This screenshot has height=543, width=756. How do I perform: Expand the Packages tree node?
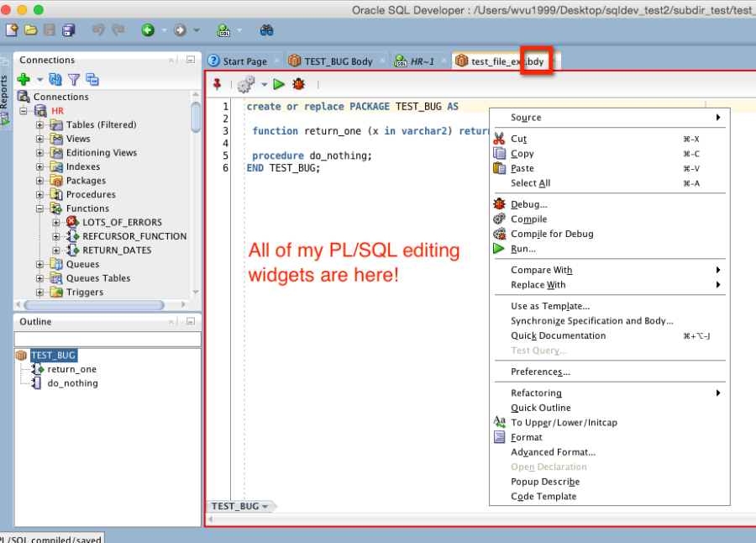[39, 181]
